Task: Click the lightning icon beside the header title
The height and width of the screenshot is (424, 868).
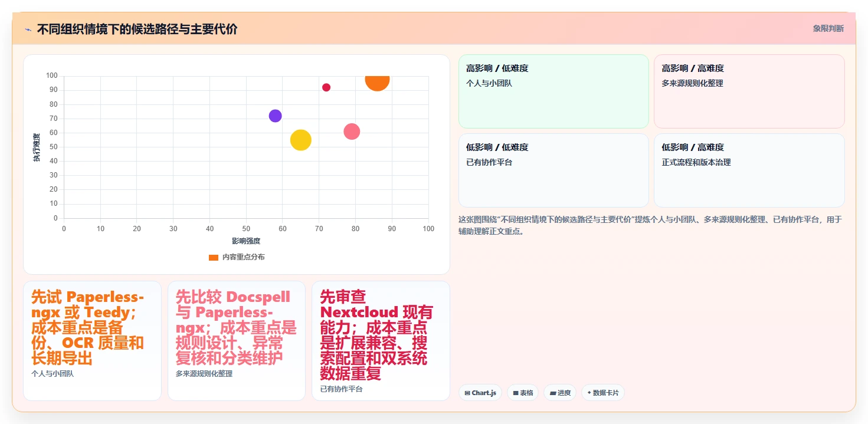Action: point(28,29)
